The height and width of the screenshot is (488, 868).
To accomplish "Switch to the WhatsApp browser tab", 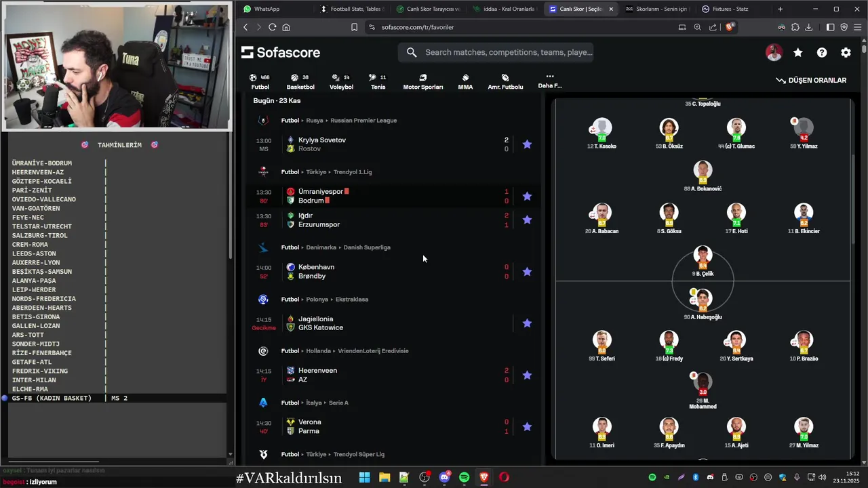I will click(x=273, y=9).
